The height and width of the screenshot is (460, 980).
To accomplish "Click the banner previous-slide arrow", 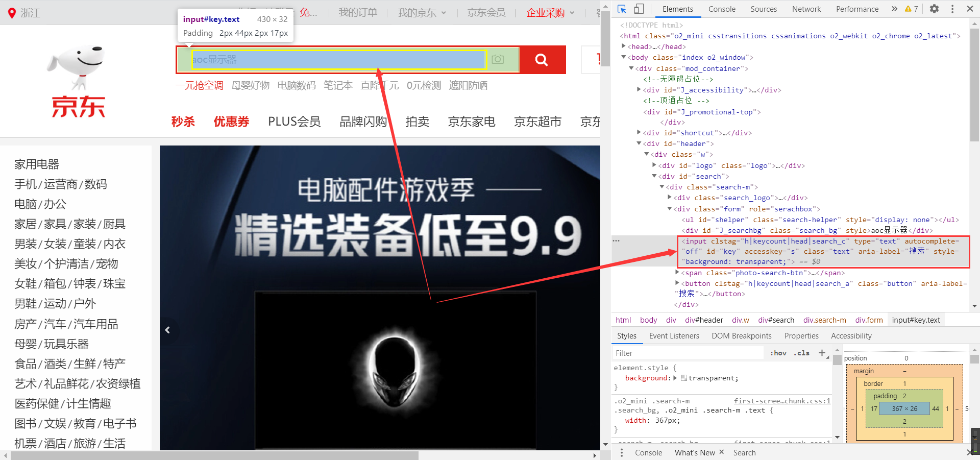I will 167,330.
